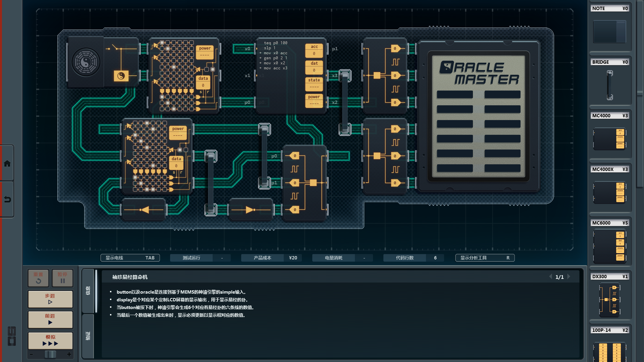
Task: Select the MC6000 microcontroller part
Action: [x=609, y=246]
